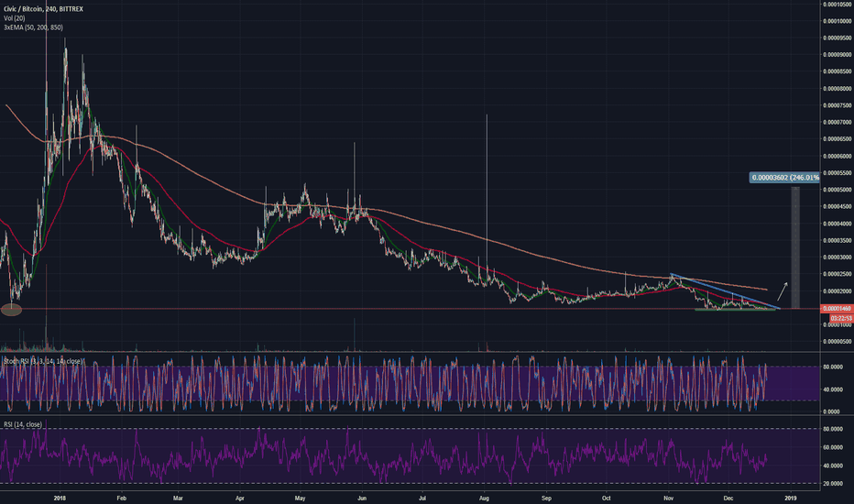Viewport: 854px width, 504px height.
Task: Select the white arrow drawing near December
Action: (x=783, y=291)
